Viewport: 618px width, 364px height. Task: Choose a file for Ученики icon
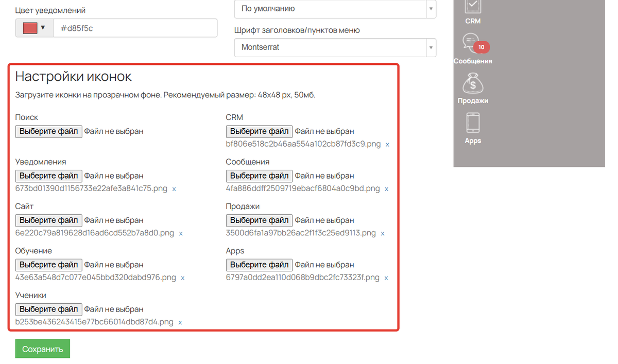[x=49, y=309]
